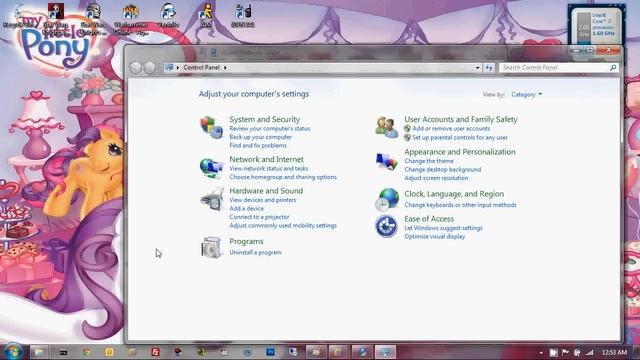Open the Hardware and Sound printer icon
Image resolution: width=640 pixels, height=360 pixels.
(x=212, y=200)
